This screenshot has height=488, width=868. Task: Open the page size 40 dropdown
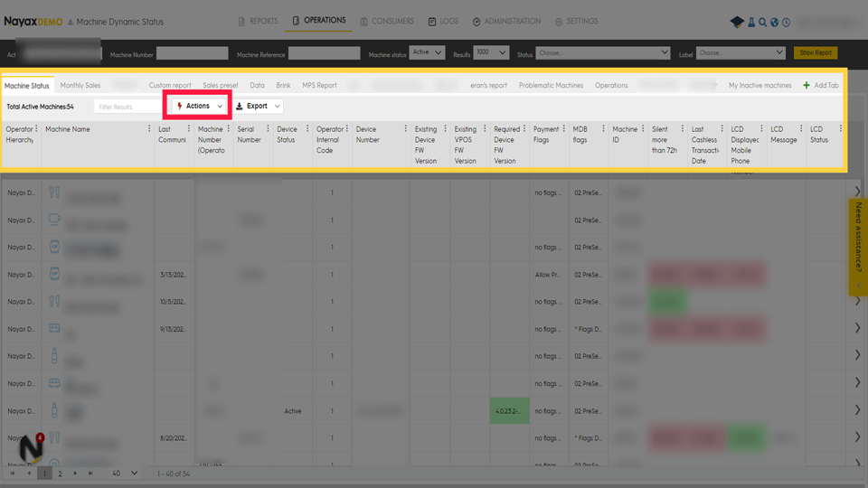[124, 474]
